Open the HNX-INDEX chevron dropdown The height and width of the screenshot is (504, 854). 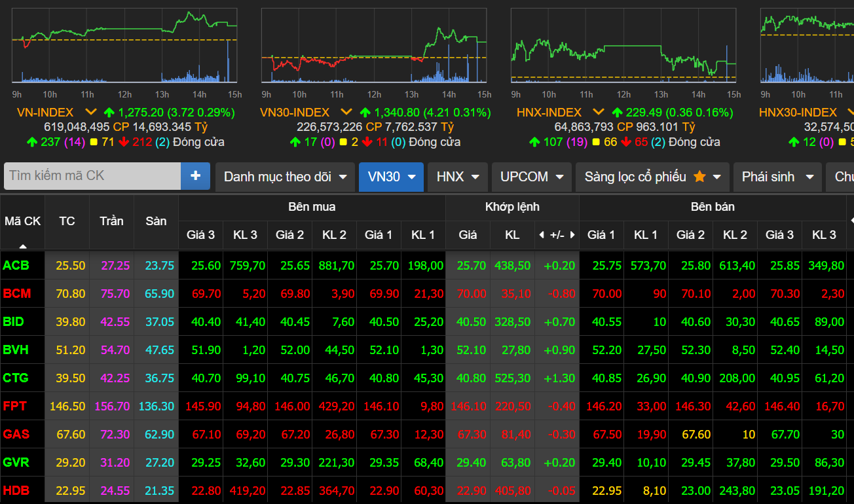(x=598, y=113)
